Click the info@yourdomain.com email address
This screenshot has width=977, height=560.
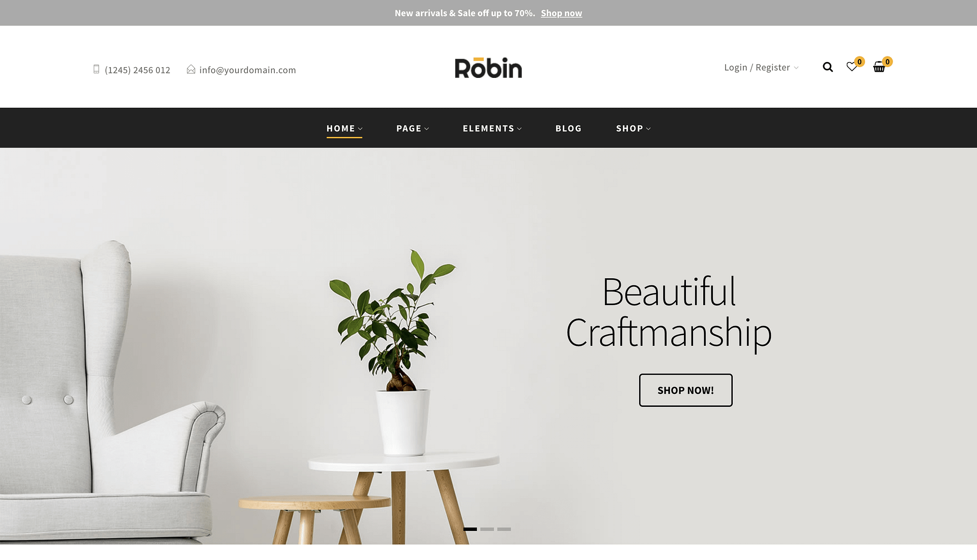tap(247, 70)
